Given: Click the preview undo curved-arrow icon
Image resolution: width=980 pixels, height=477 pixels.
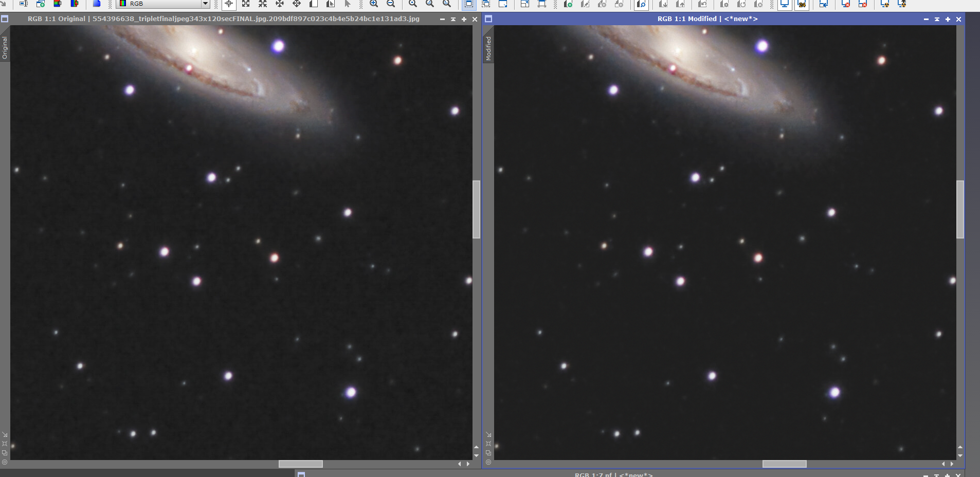Looking at the screenshot, I should pos(702,4).
